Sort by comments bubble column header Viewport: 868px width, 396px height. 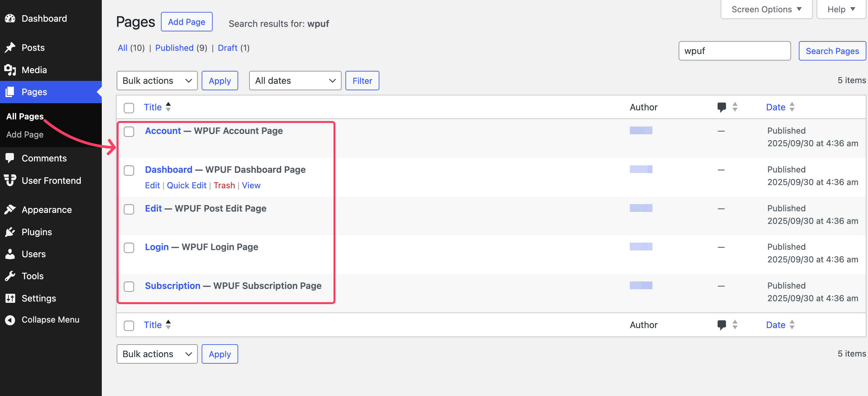(721, 107)
